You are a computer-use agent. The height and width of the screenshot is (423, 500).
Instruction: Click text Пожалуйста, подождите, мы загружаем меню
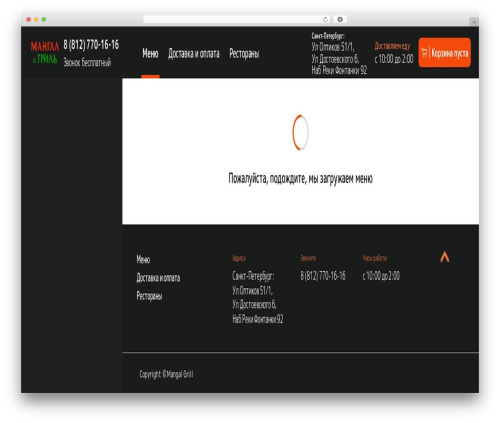click(x=300, y=178)
